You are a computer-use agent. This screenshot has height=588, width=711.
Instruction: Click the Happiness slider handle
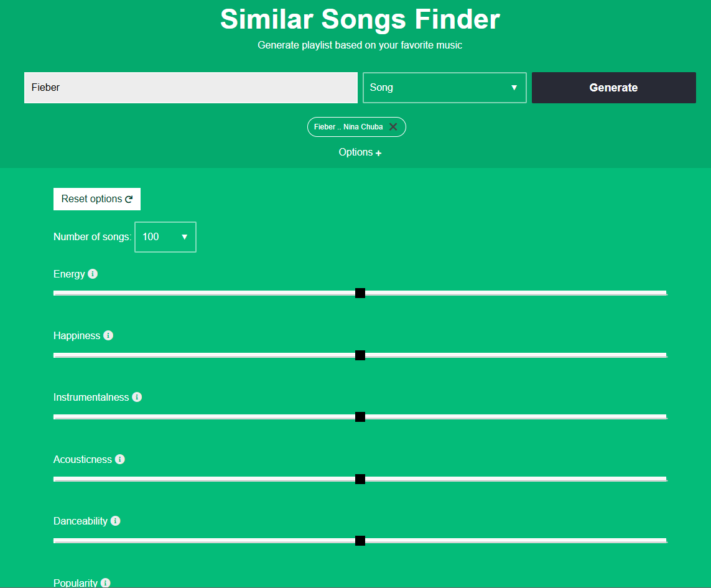click(x=360, y=355)
